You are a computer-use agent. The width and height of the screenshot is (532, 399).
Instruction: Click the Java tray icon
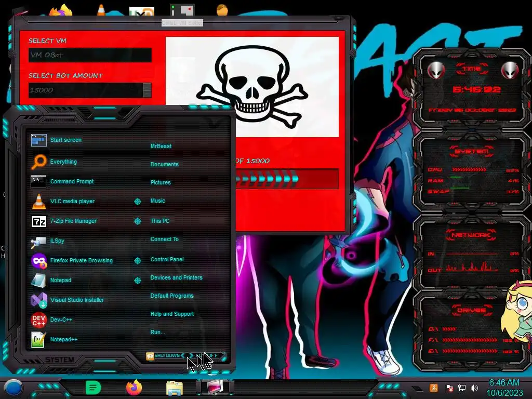click(434, 388)
